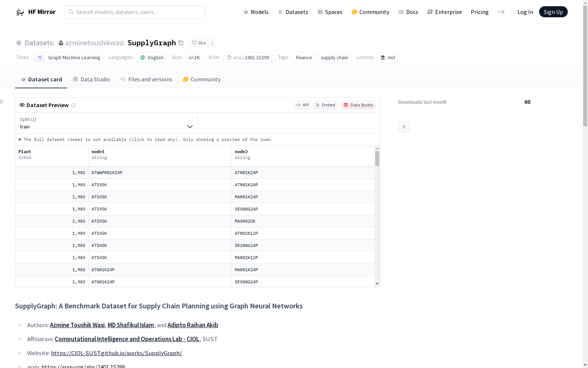
Task: Click the search models and datasets field
Action: pos(135,12)
